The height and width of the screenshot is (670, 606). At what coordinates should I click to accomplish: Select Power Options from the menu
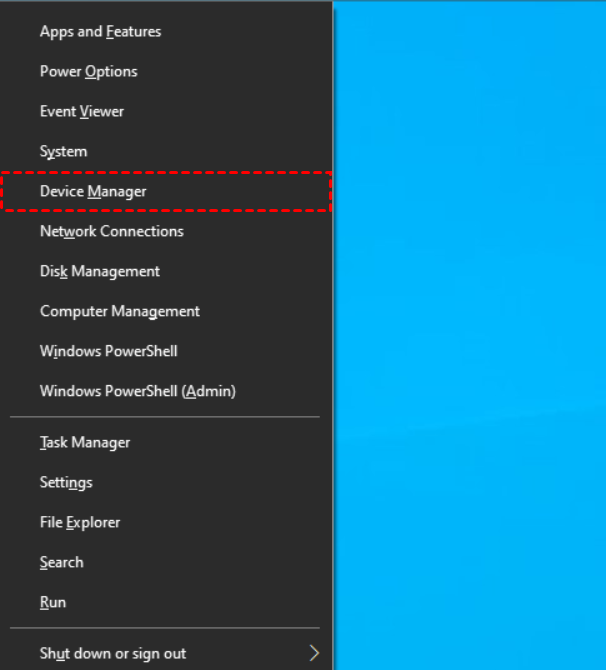click(165, 71)
